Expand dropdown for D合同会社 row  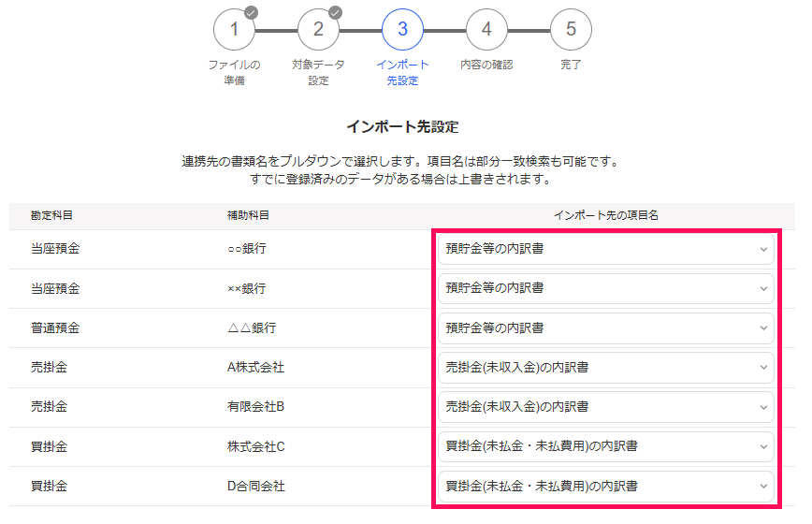(606, 487)
